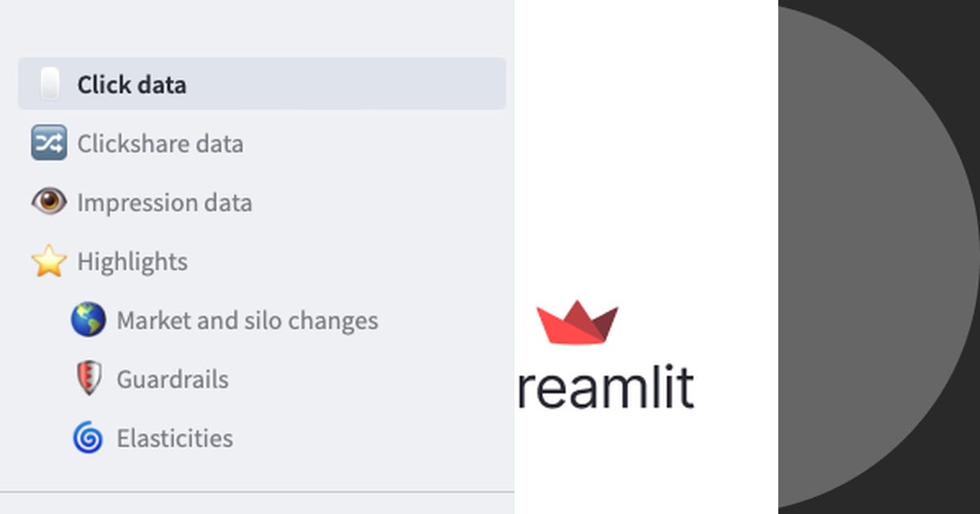Viewport: 980px width, 514px height.
Task: Switch to the Clickshare data page
Action: [x=160, y=144]
